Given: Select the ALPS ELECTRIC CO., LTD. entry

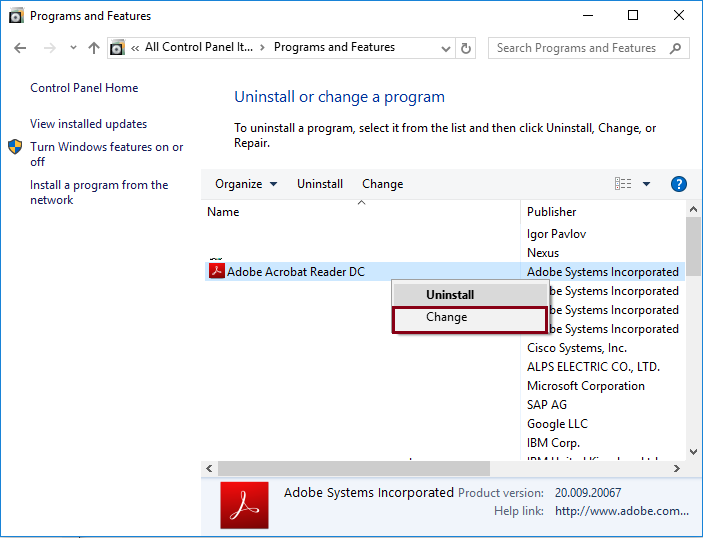Looking at the screenshot, I should [x=593, y=367].
